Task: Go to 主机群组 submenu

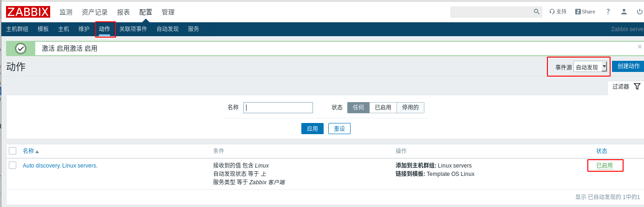Action: tap(17, 29)
